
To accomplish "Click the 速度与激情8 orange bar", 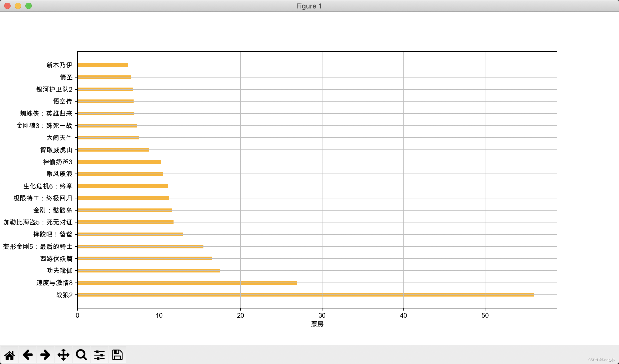I will [x=187, y=283].
